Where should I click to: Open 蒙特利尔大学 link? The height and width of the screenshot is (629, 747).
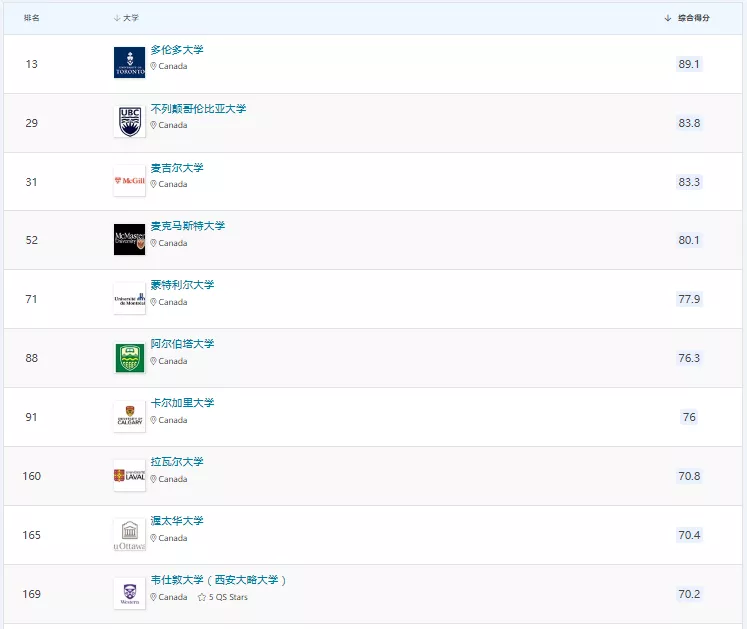182,285
